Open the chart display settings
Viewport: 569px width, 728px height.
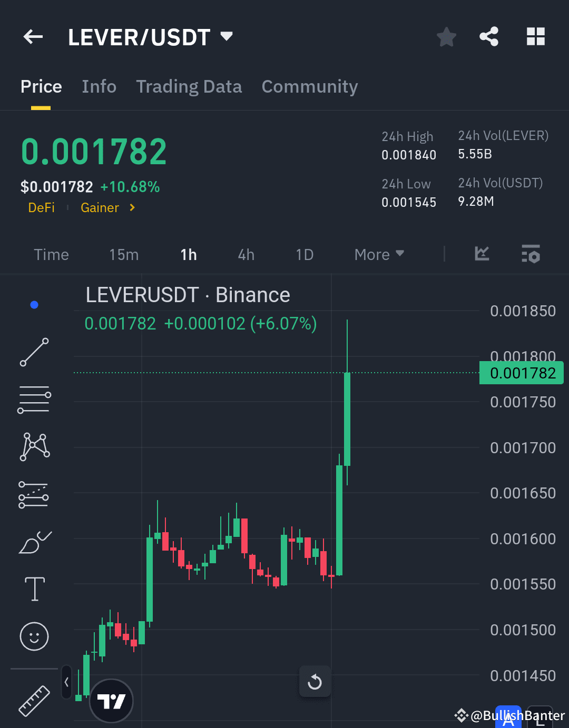click(531, 254)
